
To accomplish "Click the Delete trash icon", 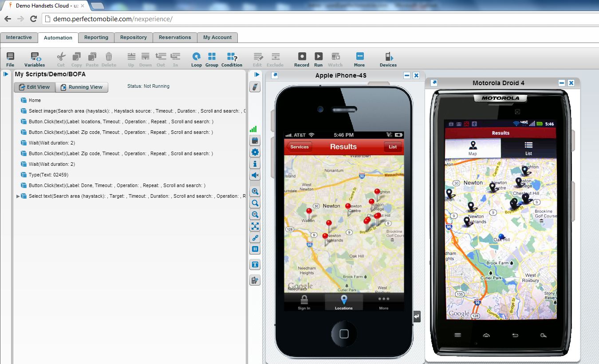I will point(109,57).
